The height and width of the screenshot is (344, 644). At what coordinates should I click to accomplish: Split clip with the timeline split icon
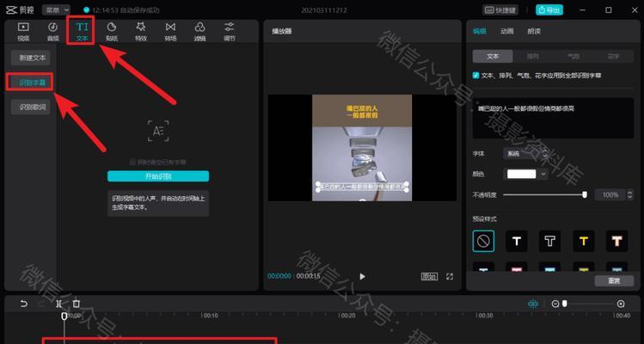(x=59, y=304)
